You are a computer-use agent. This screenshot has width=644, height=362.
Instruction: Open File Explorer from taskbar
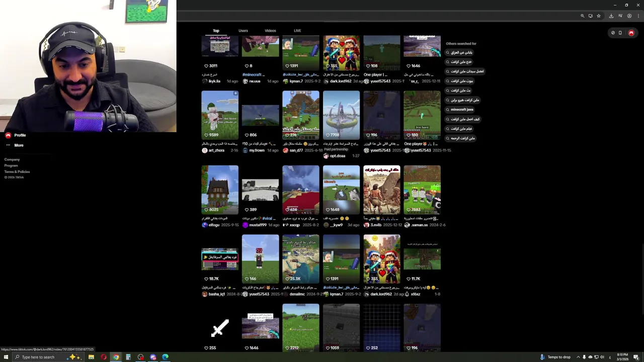coord(91,357)
